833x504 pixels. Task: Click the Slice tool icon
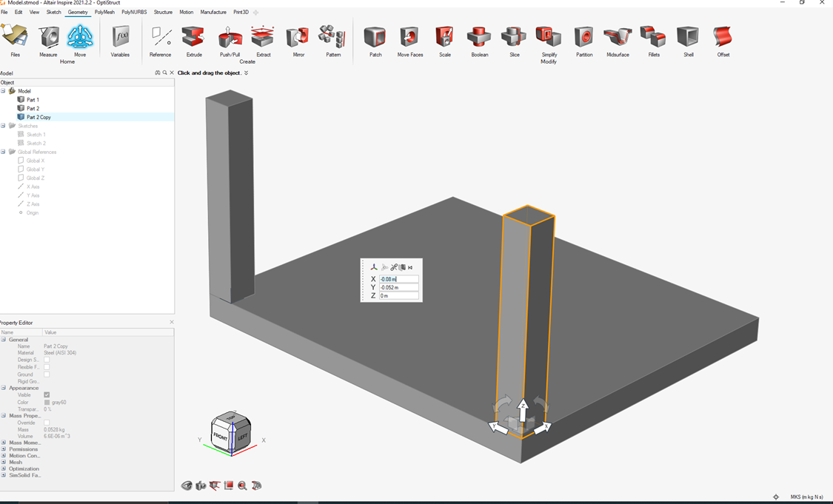coord(514,37)
